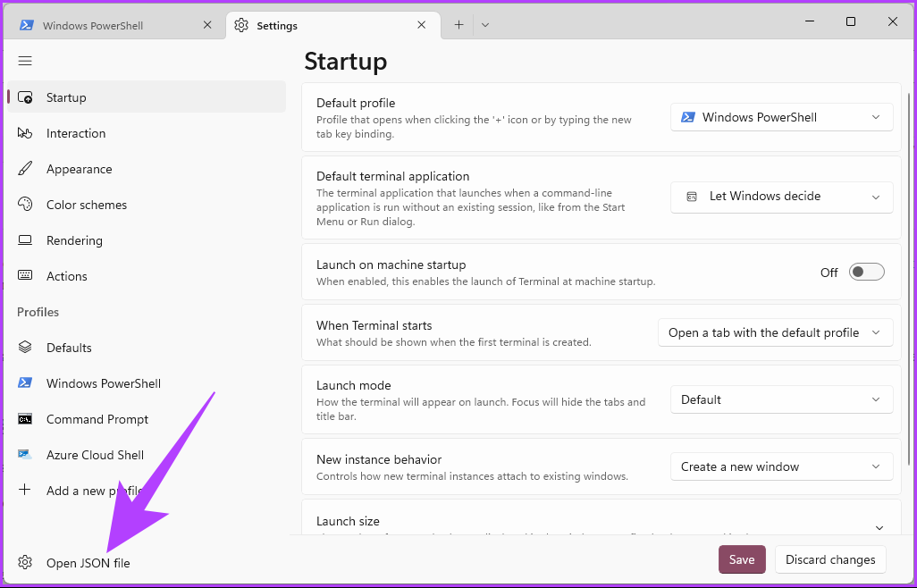
Task: Open the New instance behavior dropdown
Action: tap(781, 466)
